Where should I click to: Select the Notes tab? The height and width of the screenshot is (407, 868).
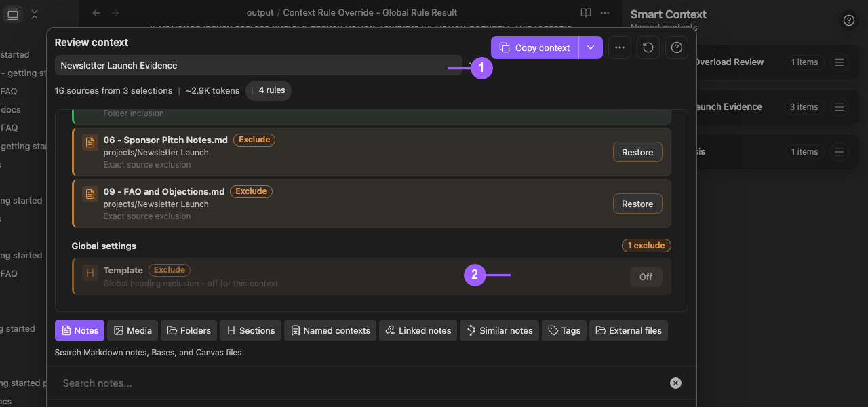[79, 330]
